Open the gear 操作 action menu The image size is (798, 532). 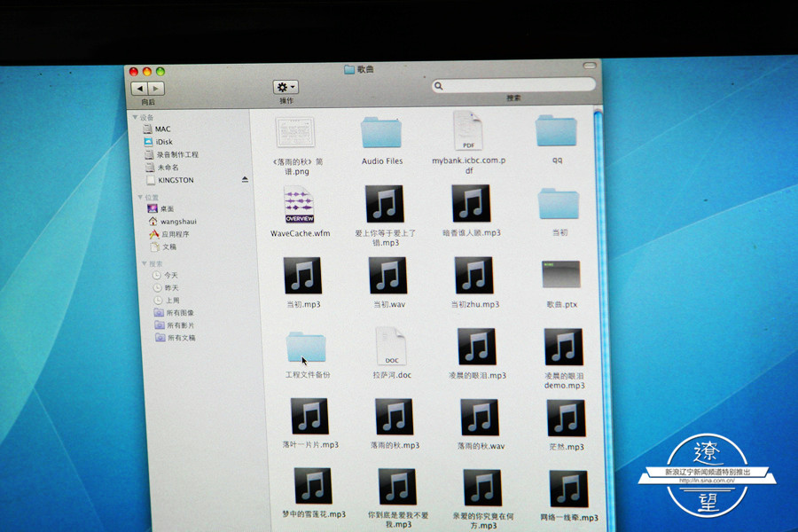click(286, 87)
